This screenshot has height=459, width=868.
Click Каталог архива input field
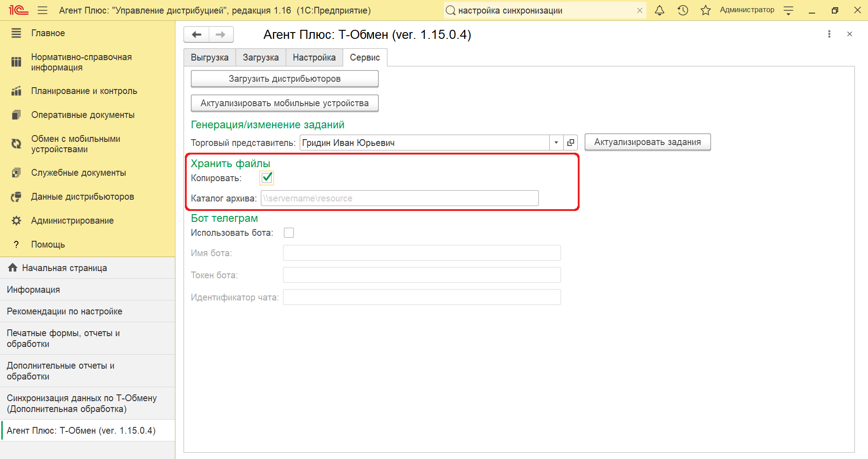tap(400, 198)
